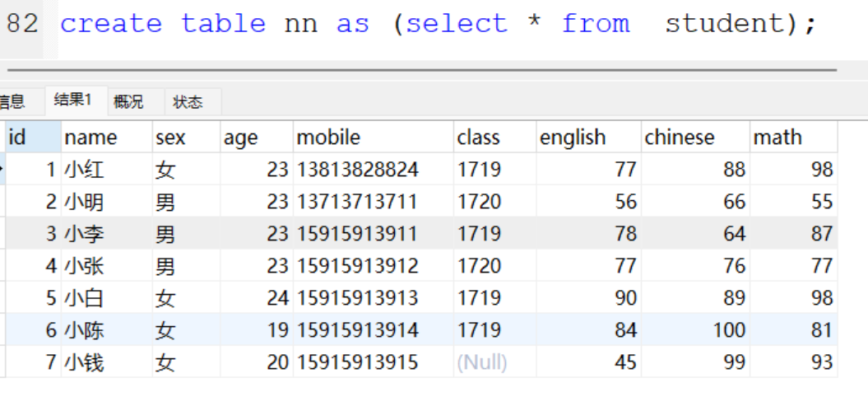Switch to the 结果1 tab
The width and height of the screenshot is (868, 406).
click(72, 101)
